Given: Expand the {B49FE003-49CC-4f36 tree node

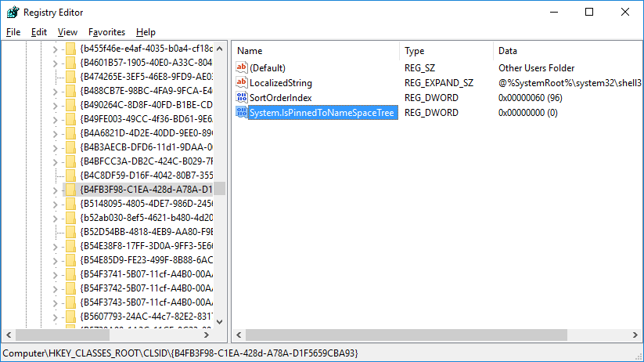Looking at the screenshot, I should 55,120.
